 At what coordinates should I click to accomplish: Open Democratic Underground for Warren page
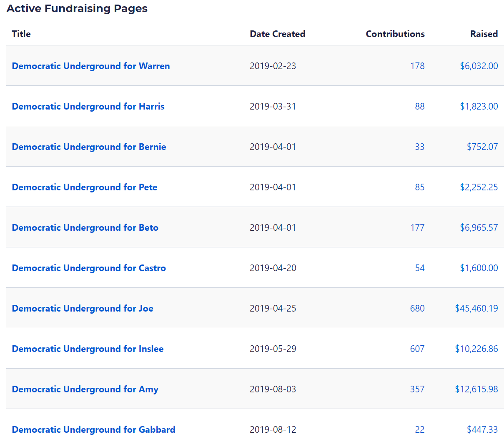(x=90, y=66)
